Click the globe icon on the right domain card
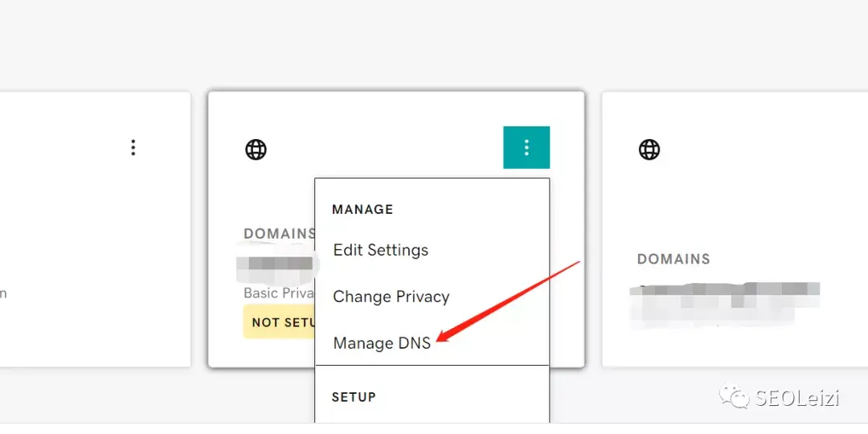The width and height of the screenshot is (868, 434). point(649,149)
